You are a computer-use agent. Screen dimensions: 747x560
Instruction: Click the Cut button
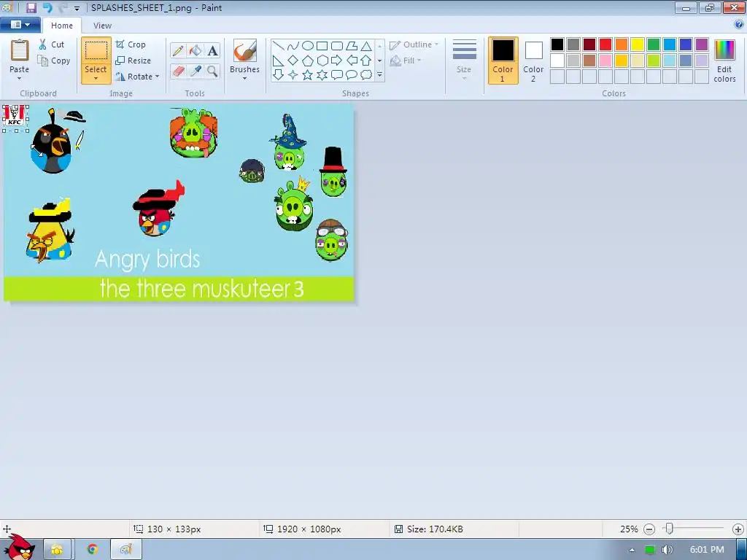pyautogui.click(x=52, y=44)
